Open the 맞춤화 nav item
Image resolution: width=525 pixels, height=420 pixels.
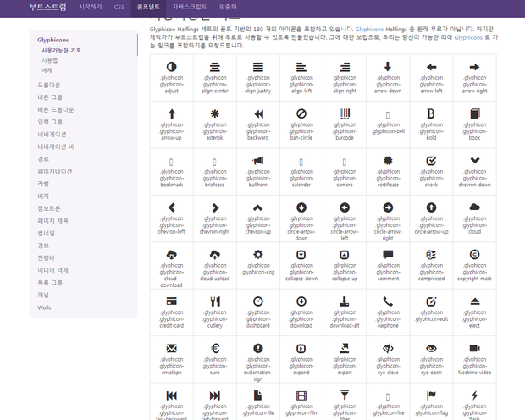pos(228,7)
